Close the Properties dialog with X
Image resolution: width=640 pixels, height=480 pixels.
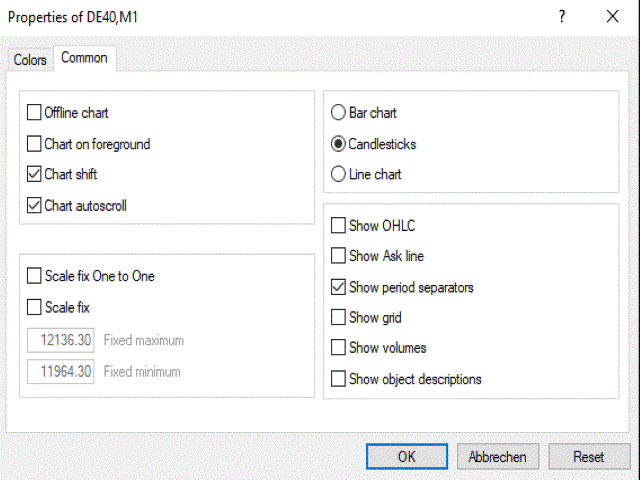[x=613, y=17]
